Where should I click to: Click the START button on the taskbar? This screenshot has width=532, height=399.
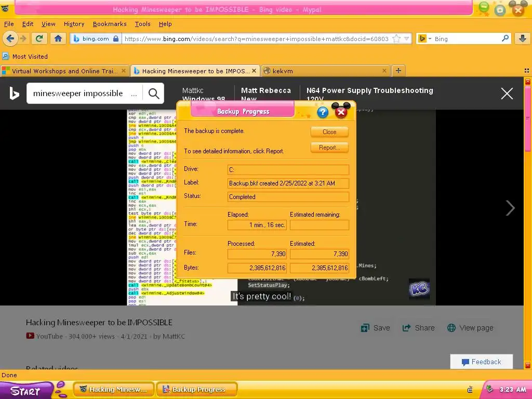(x=25, y=391)
